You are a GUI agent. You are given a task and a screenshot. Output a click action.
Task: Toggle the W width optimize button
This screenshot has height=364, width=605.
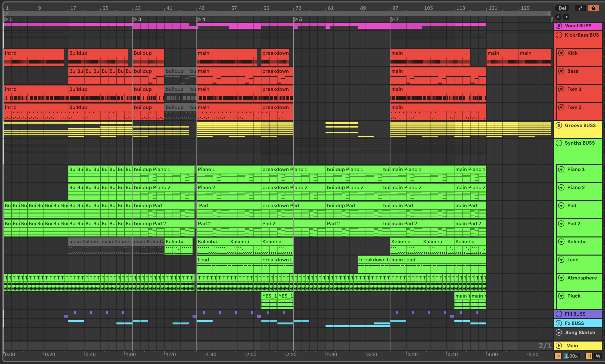598,356
